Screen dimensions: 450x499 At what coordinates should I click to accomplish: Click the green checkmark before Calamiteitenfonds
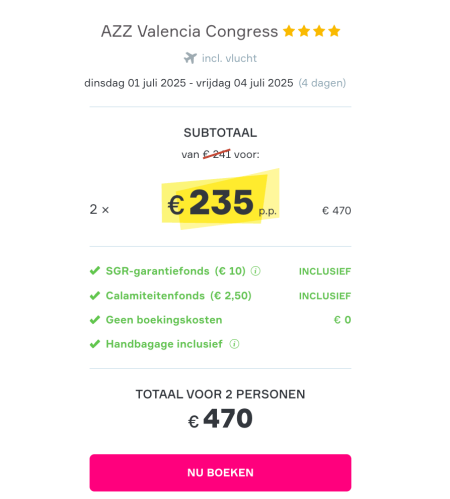point(95,295)
